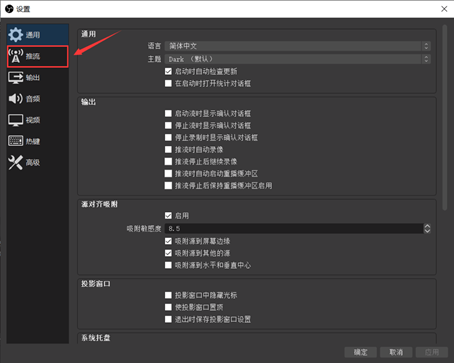Click the 吸附敏感度 8.5 input field
The width and height of the screenshot is (454, 363).
coord(294,229)
